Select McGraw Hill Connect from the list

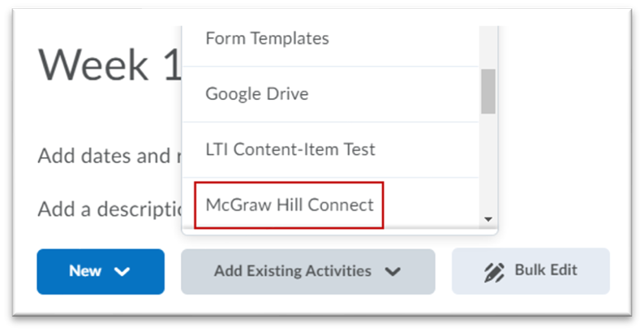(x=290, y=205)
